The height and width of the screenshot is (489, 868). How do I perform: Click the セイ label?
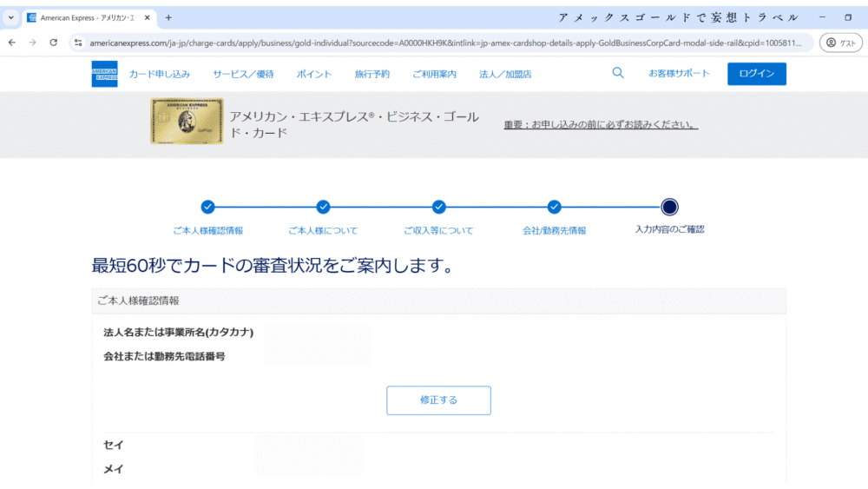[x=114, y=445]
